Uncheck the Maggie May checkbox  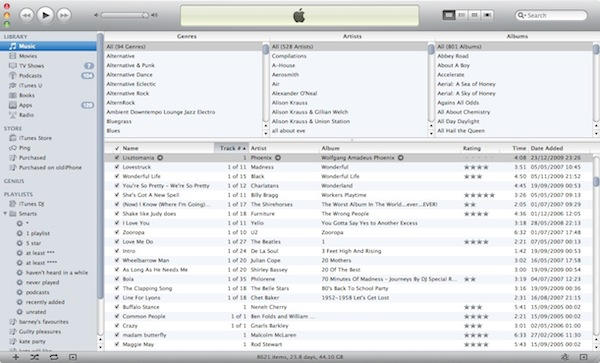117,344
